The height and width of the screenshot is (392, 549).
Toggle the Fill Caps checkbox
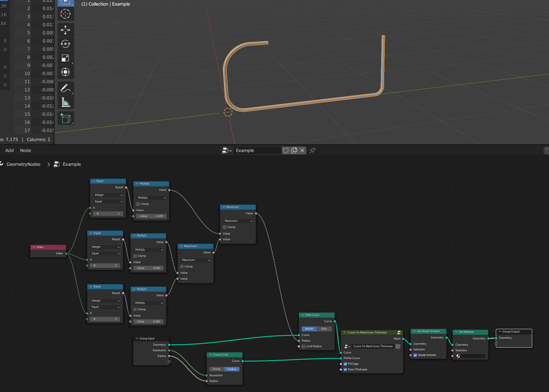pyautogui.click(x=346, y=364)
